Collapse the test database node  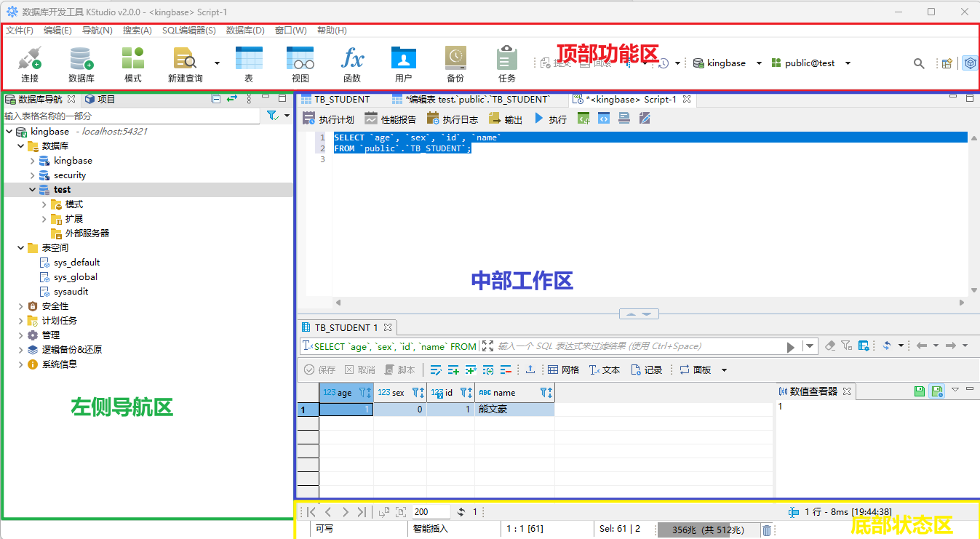coord(33,190)
